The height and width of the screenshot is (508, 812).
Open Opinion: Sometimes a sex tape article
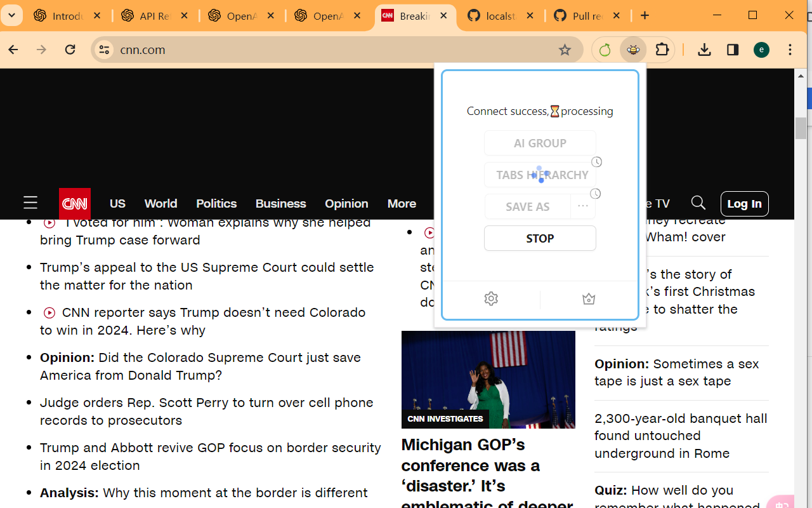(x=677, y=372)
